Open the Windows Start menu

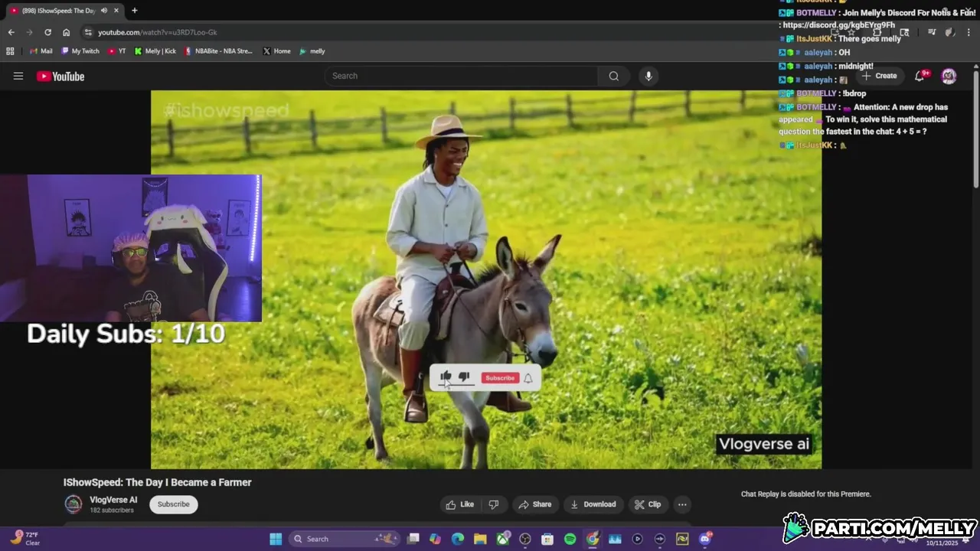tap(276, 539)
